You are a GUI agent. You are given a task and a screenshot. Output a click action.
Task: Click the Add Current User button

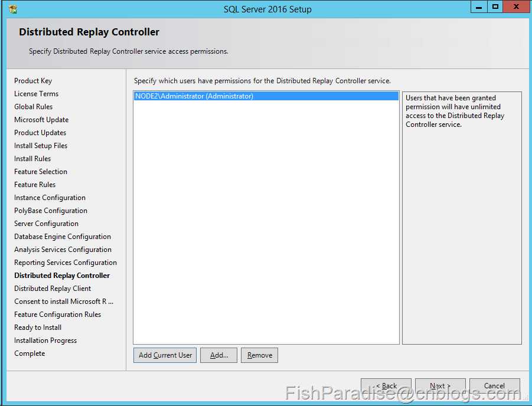(x=165, y=355)
